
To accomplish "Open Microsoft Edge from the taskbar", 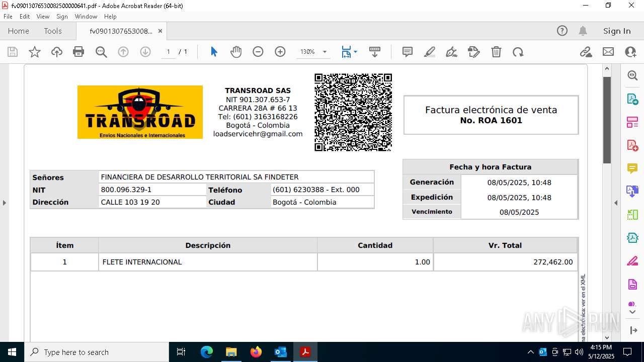I will 207,352.
